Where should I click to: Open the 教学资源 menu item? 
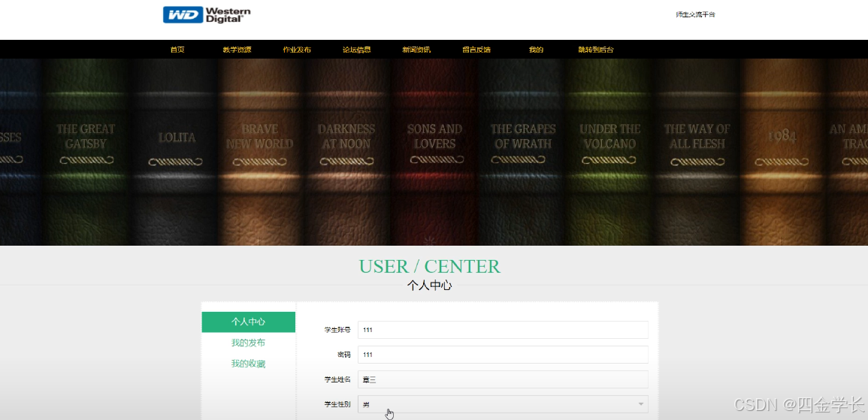[x=237, y=50]
